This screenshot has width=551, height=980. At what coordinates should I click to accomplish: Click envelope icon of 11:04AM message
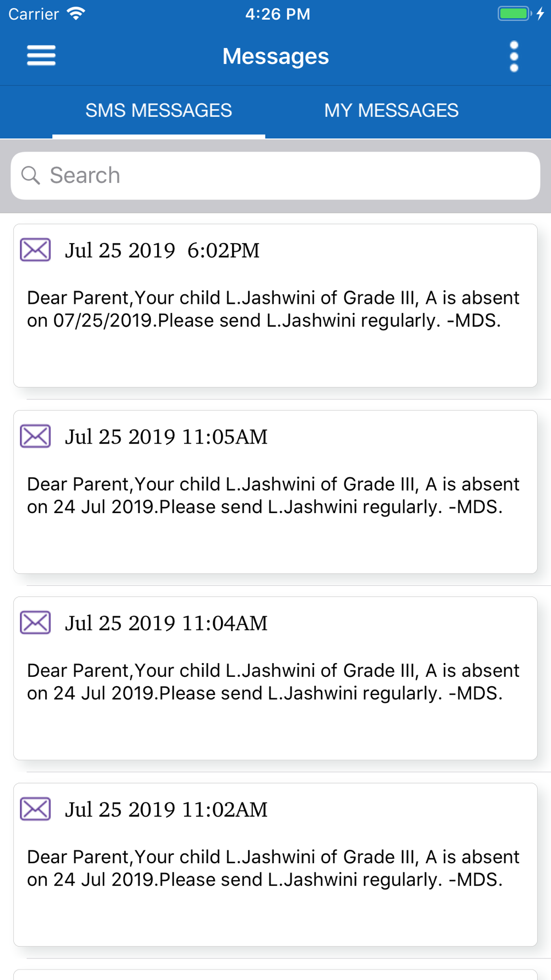click(35, 622)
